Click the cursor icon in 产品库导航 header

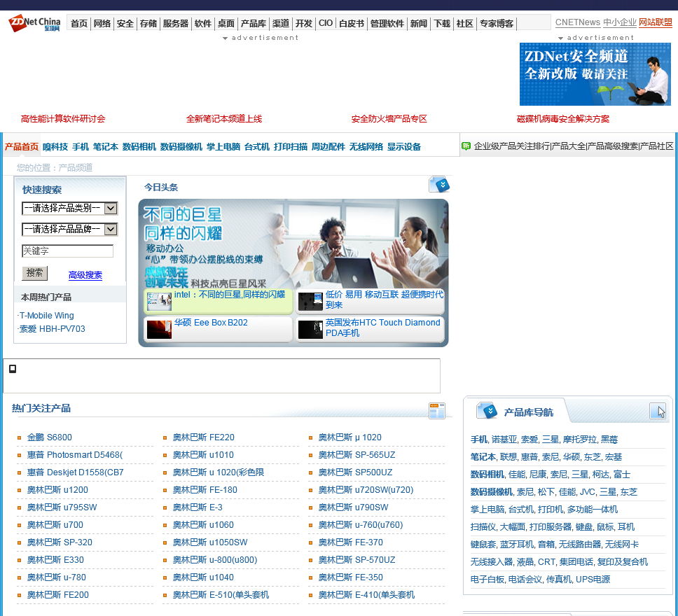(x=658, y=411)
